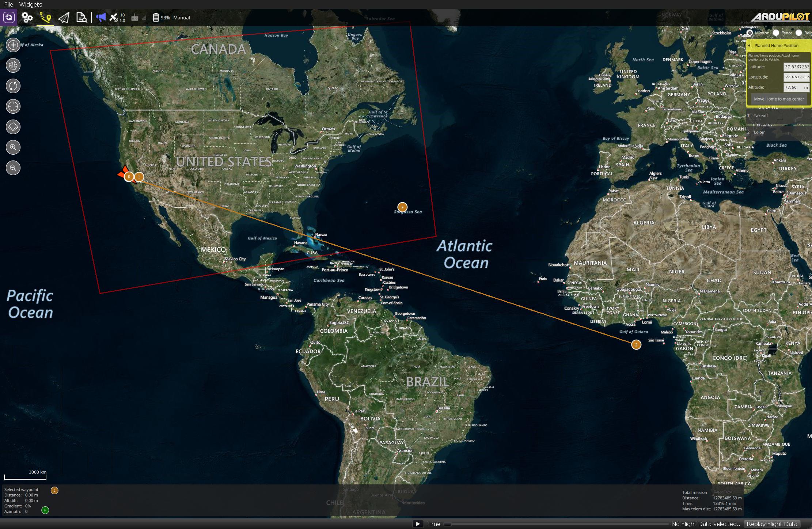Select the Plan view waypoint icon
This screenshot has width=812, height=529.
click(45, 17)
